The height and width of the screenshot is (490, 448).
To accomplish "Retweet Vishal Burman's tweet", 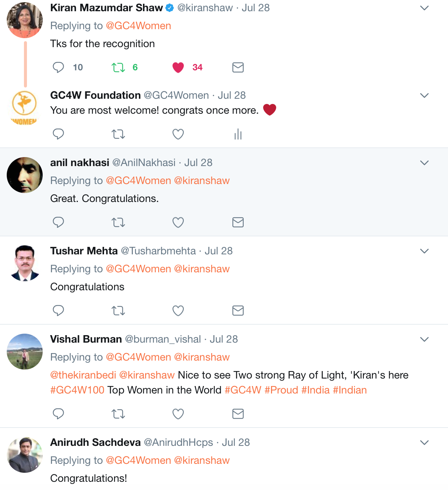I will [x=118, y=414].
